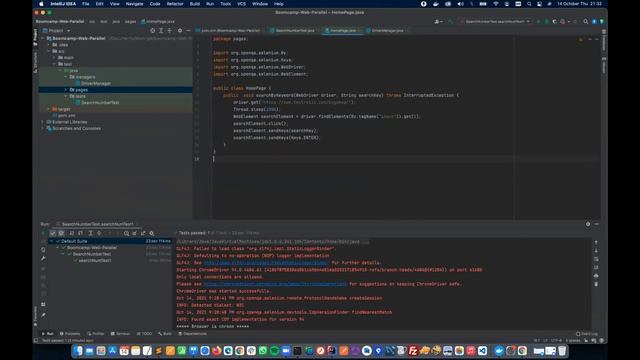Viewport: 640px width, 360px height.
Task: Collapse all test results in Run panel
Action: pos(99,233)
